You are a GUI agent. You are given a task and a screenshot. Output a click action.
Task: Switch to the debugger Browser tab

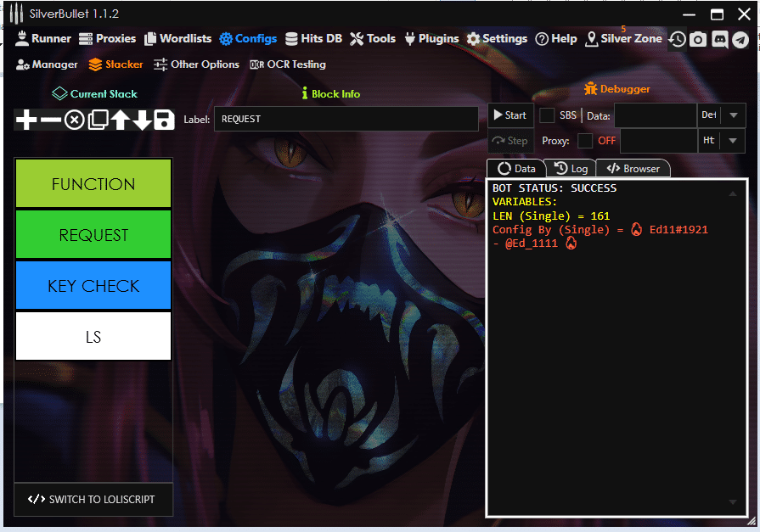click(x=633, y=169)
